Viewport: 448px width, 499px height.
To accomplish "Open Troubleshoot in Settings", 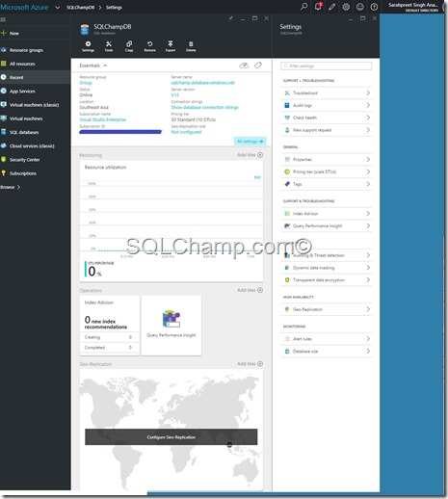I will coord(326,92).
